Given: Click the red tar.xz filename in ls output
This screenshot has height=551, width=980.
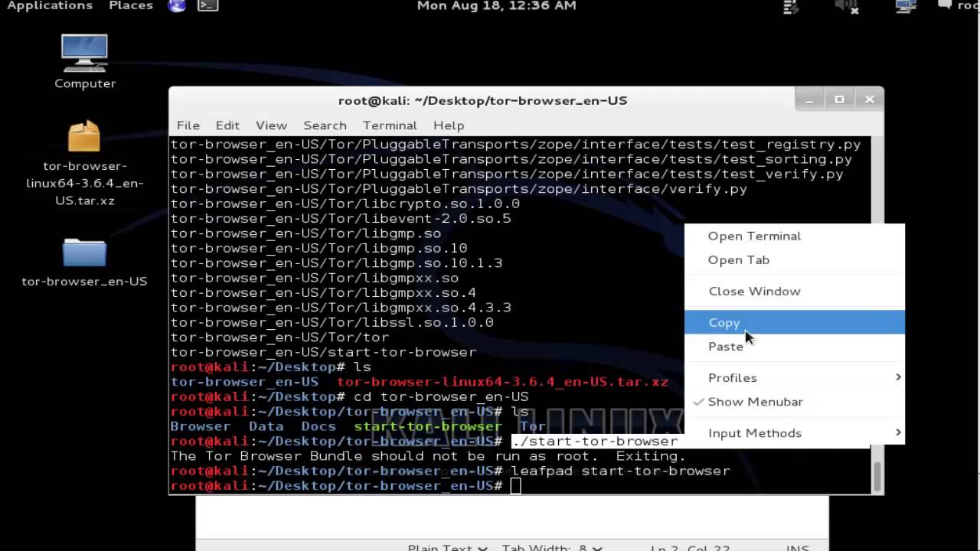Looking at the screenshot, I should 502,382.
